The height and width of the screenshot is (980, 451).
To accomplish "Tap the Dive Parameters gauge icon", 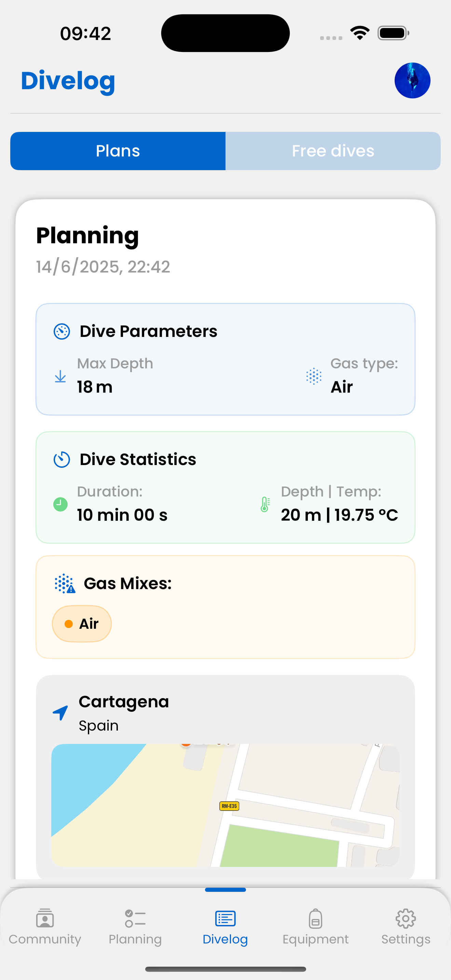I will 61,331.
